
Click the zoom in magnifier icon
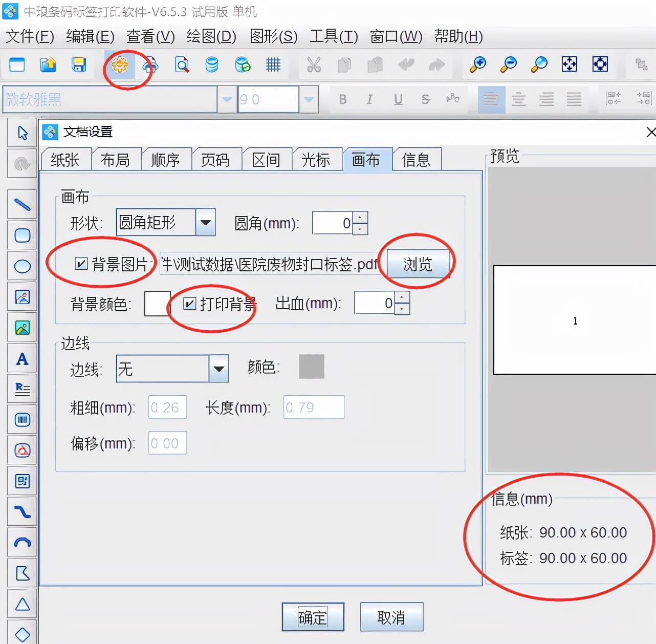click(478, 65)
